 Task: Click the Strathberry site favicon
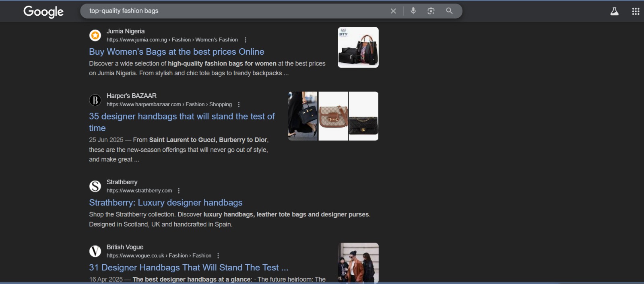pyautogui.click(x=95, y=186)
